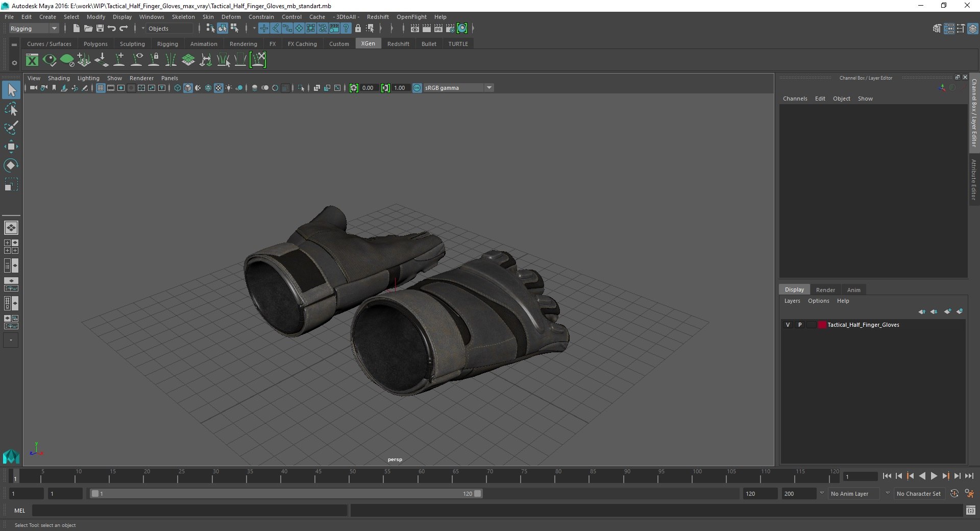The image size is (980, 531).
Task: Click the red color swatch of gloves layer
Action: pyautogui.click(x=822, y=325)
